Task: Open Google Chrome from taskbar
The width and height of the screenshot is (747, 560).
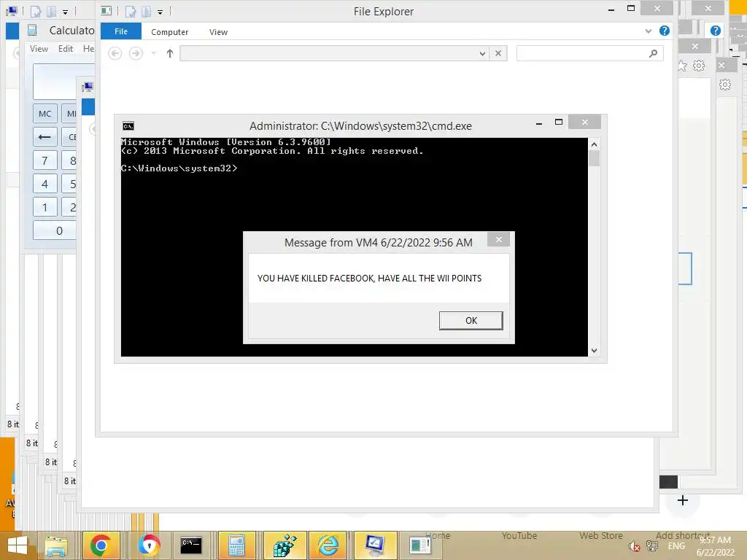Action: pyautogui.click(x=101, y=545)
